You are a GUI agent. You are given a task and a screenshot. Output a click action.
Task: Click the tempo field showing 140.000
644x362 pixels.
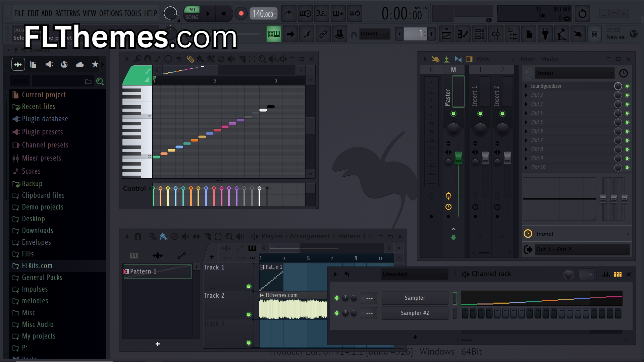263,13
